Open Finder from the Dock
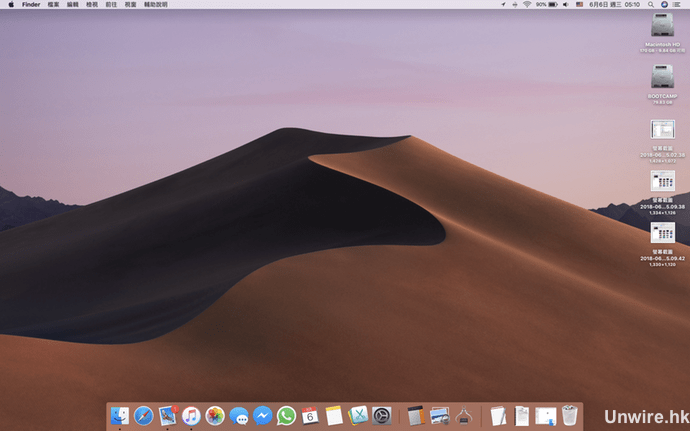 (x=120, y=416)
